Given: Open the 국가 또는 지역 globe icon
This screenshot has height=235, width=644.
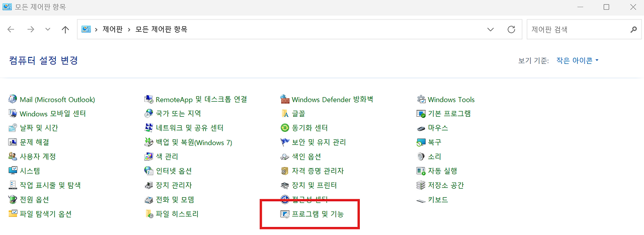Looking at the screenshot, I should coord(149,114).
